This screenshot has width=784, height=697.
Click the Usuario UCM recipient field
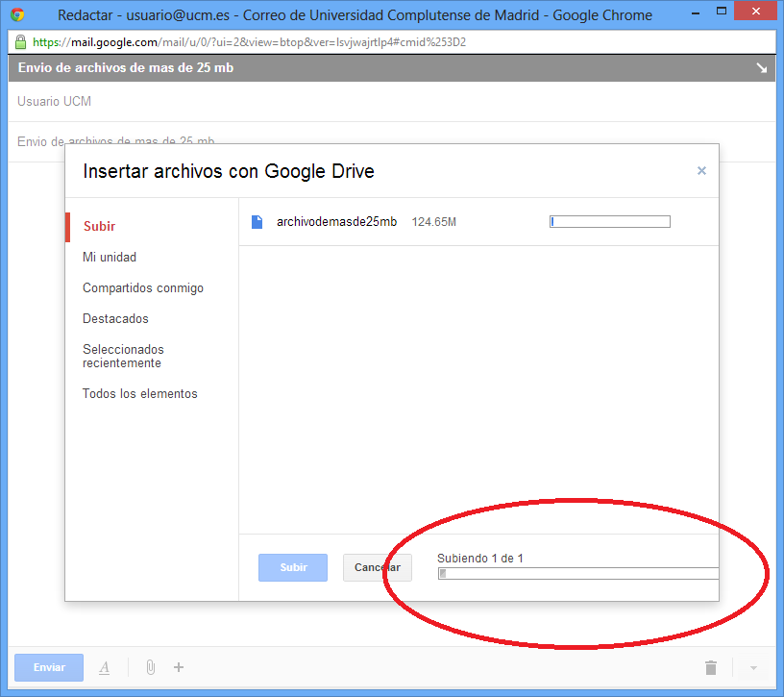(392, 102)
